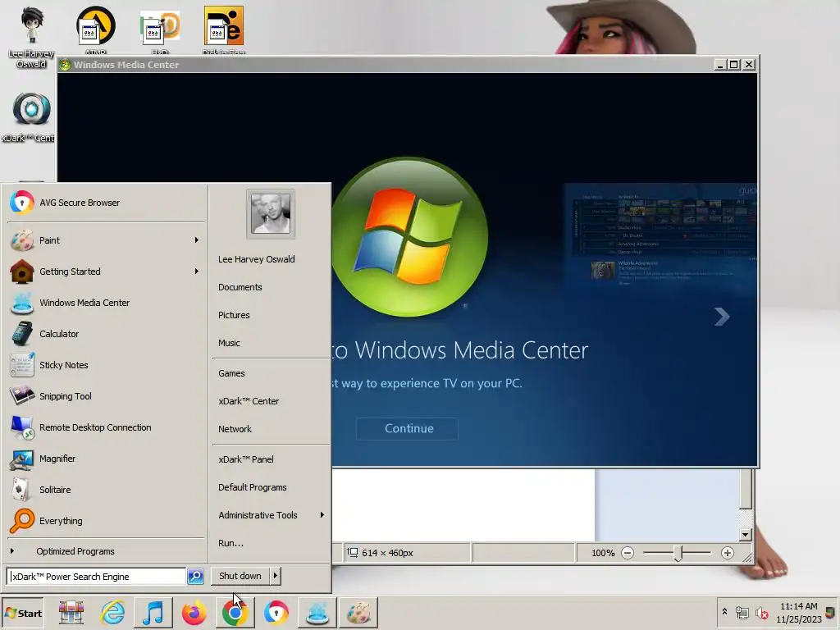Expand the Getting Started submenu arrow
840x630 pixels.
click(197, 272)
